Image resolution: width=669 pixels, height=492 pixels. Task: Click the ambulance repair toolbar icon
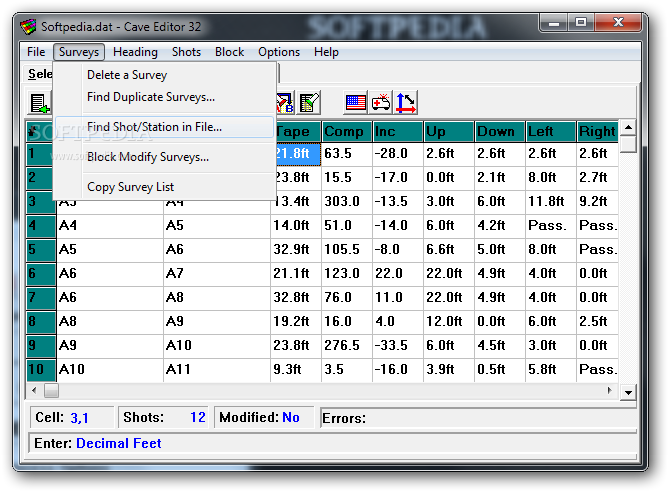click(x=381, y=103)
